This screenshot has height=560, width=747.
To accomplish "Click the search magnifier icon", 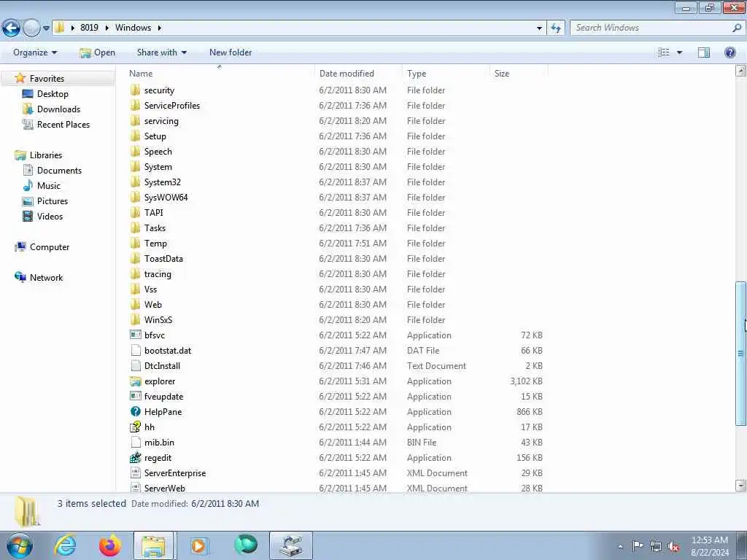I will click(x=737, y=28).
